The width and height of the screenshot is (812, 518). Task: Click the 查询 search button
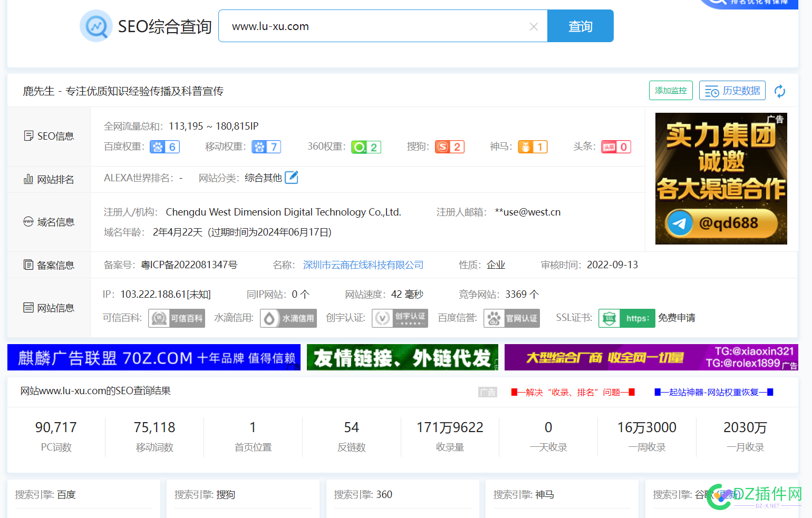581,26
